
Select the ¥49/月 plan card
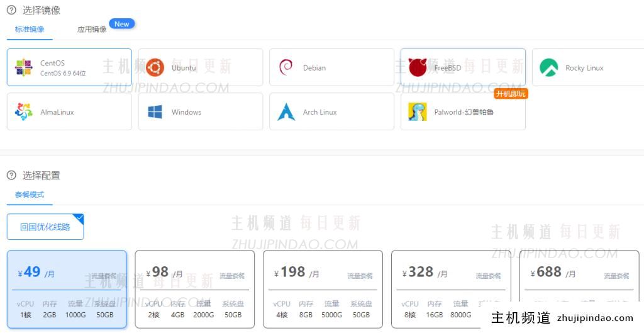point(67,290)
